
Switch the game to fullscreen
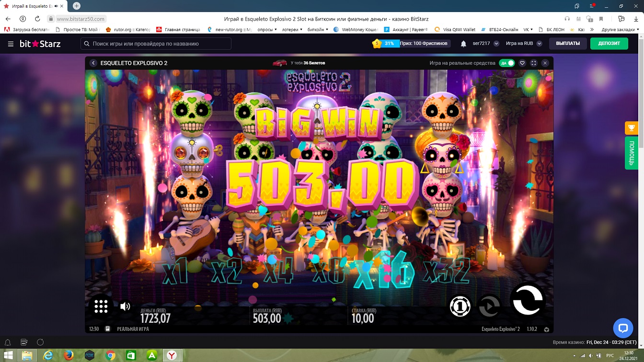pyautogui.click(x=534, y=63)
